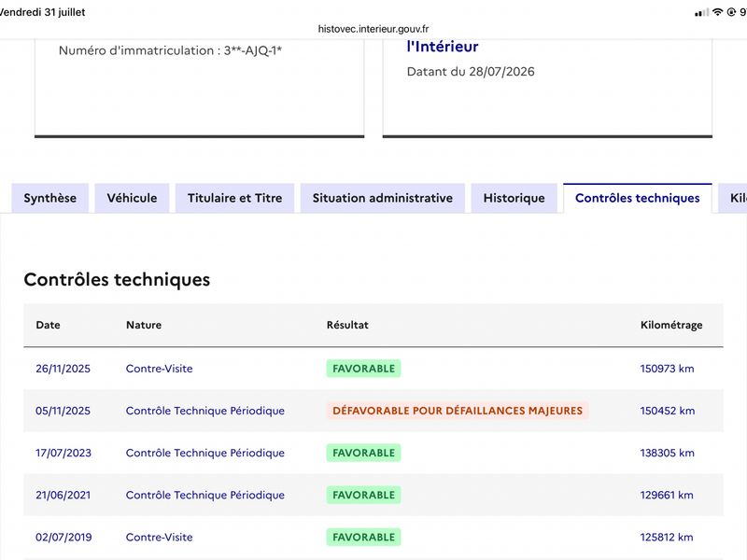Click the FAVORABLE badge for 17/07/2023
747x560 pixels.
click(363, 453)
